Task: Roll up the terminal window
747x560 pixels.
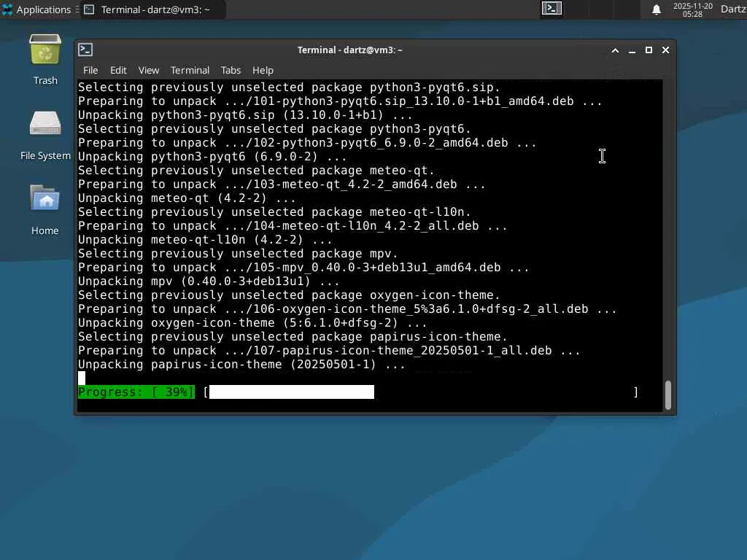Action: [x=615, y=50]
